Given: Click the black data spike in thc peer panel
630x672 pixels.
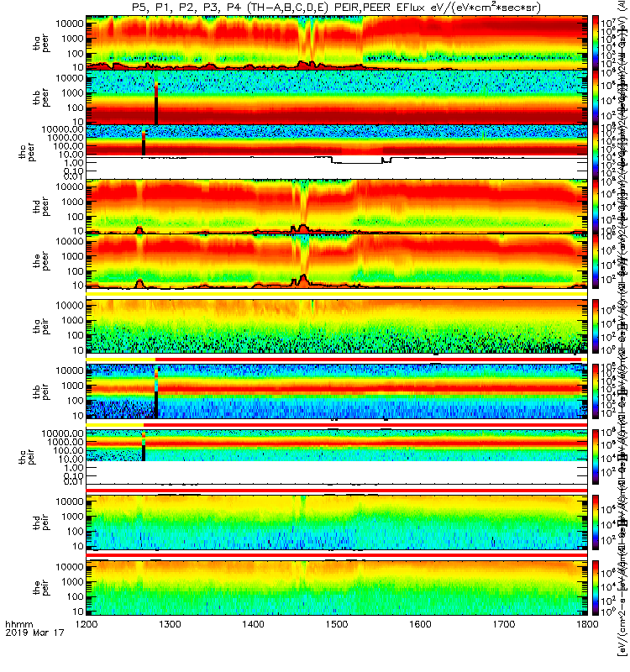Looking at the screenshot, I should click(x=144, y=147).
